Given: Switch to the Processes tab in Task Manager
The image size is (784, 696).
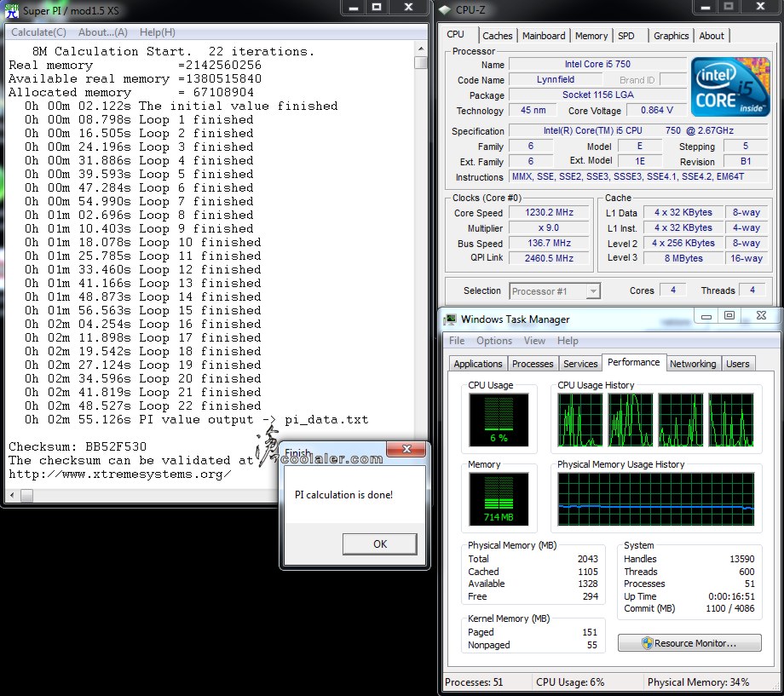Looking at the screenshot, I should pos(533,364).
